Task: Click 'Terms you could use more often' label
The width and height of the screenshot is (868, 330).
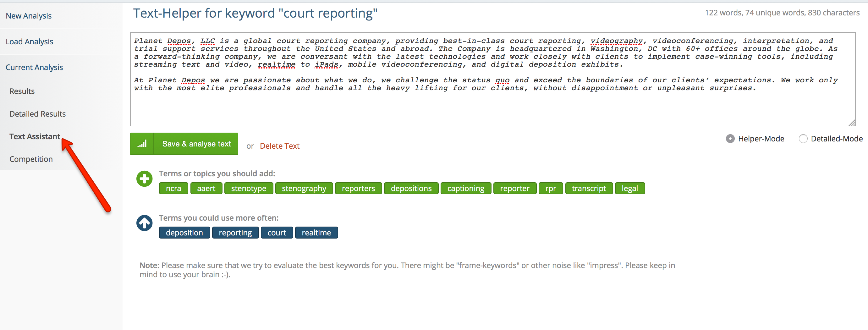Action: pos(219,218)
